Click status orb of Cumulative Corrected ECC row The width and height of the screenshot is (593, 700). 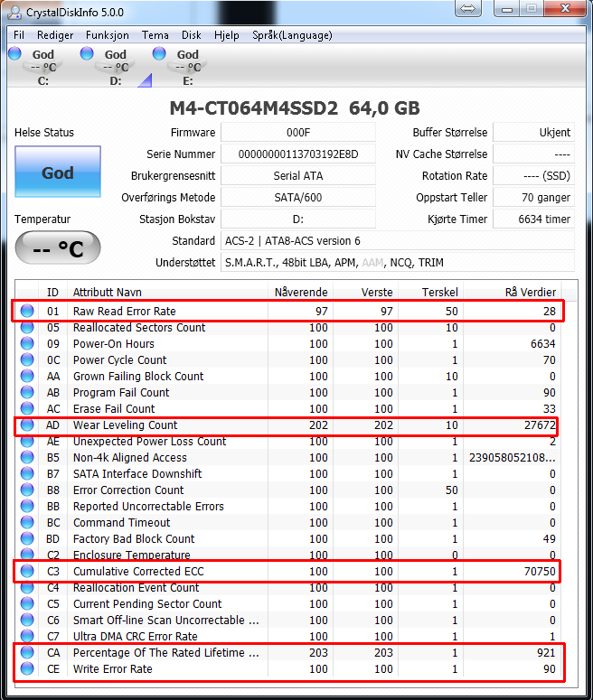click(27, 571)
